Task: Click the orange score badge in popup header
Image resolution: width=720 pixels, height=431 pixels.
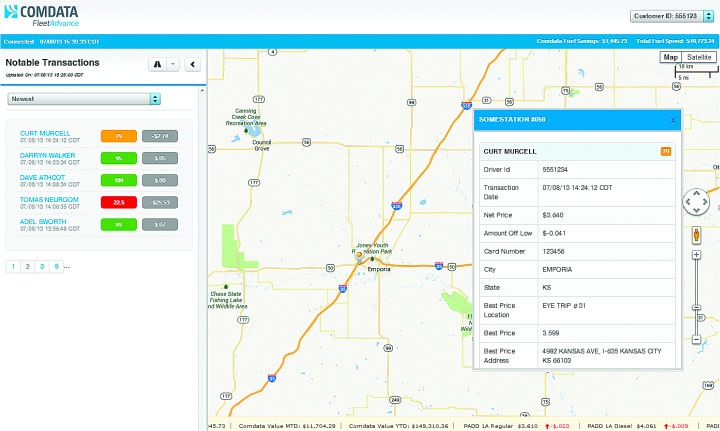Action: coord(666,151)
